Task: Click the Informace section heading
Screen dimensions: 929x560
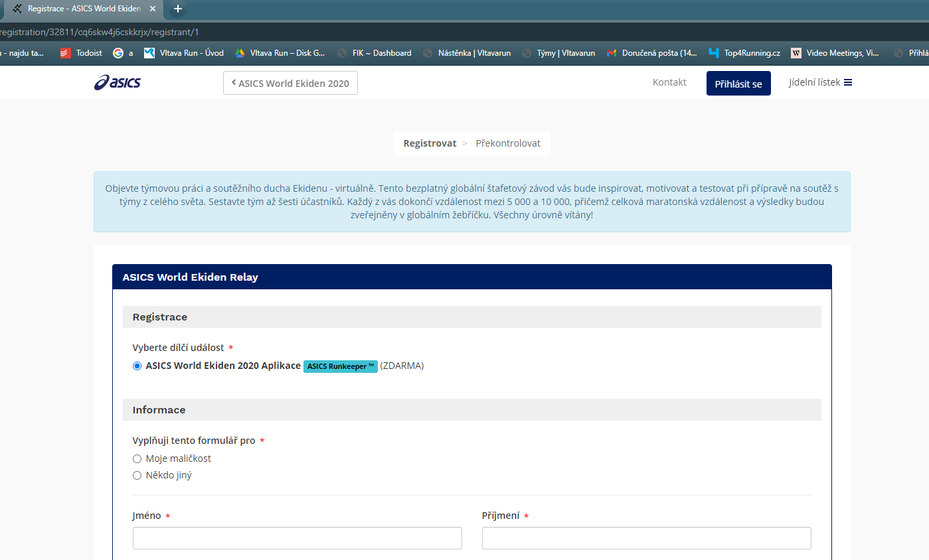Action: pyautogui.click(x=159, y=410)
